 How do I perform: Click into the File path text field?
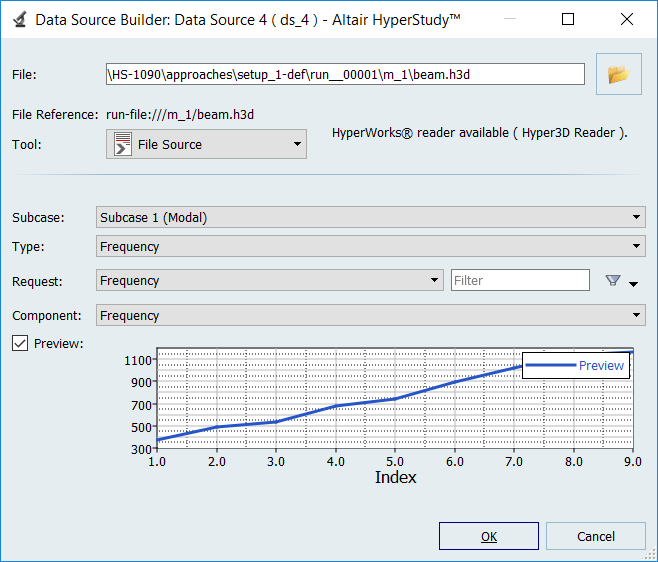[344, 74]
